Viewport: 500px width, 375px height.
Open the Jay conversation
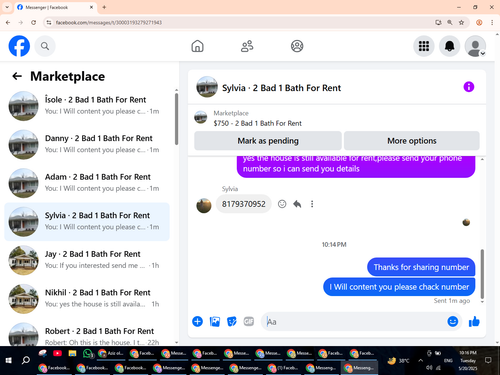click(87, 260)
